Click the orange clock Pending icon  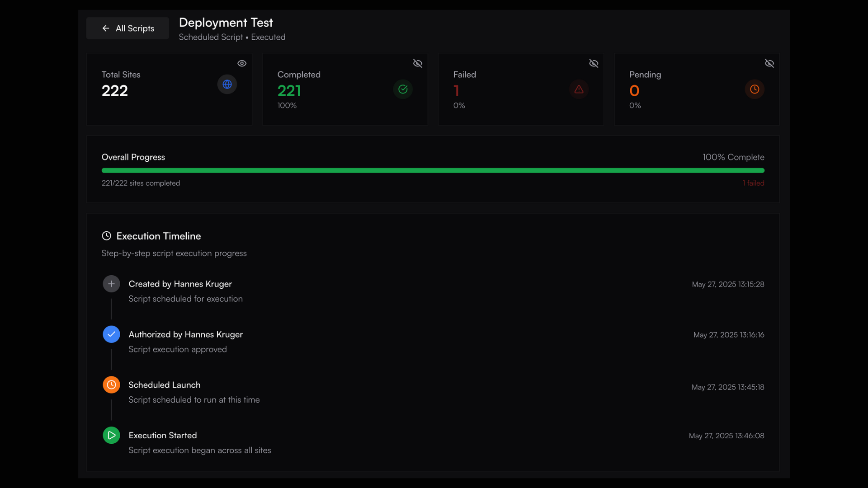pos(755,89)
